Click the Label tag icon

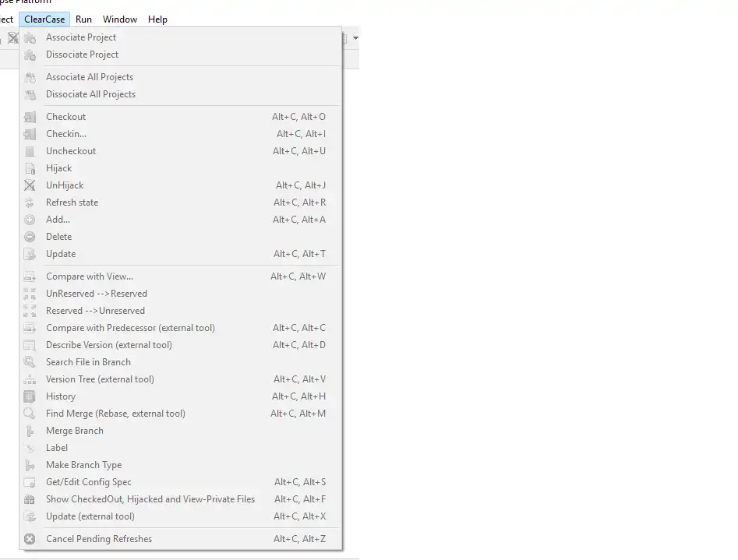30,448
